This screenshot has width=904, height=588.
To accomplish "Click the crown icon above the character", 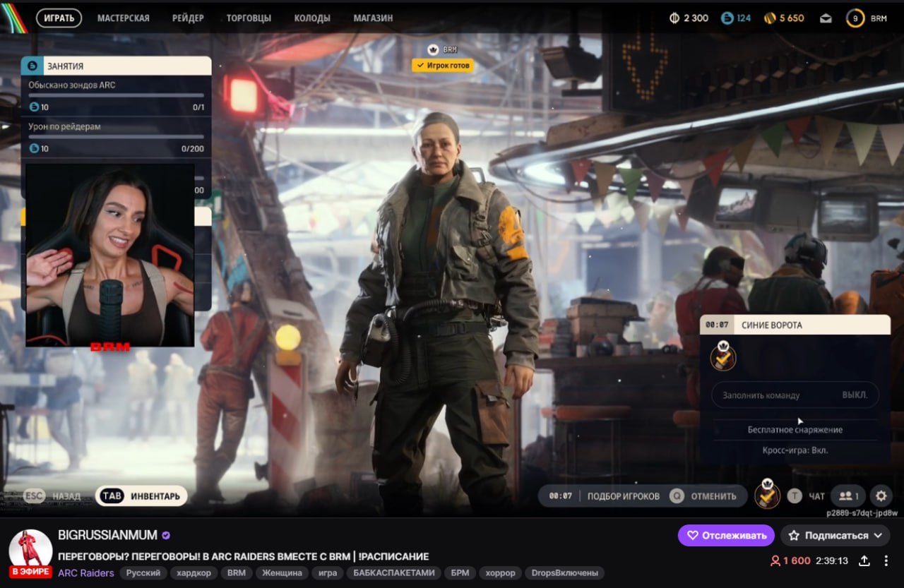I will [x=434, y=49].
